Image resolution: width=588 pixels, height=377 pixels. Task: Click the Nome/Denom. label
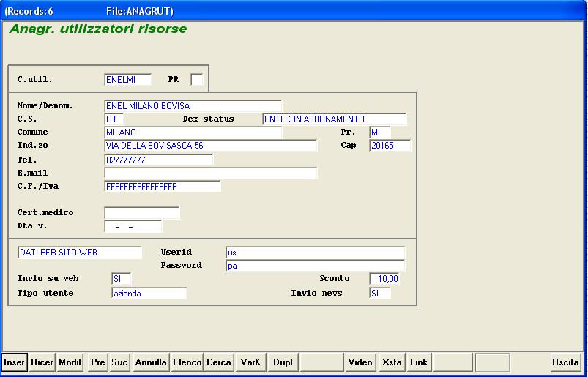[45, 105]
